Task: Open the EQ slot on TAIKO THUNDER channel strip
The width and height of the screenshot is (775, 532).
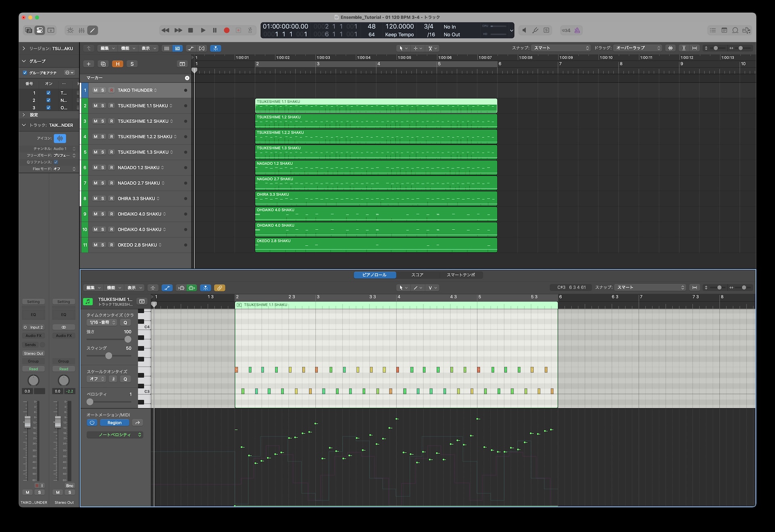Action: [x=34, y=315]
